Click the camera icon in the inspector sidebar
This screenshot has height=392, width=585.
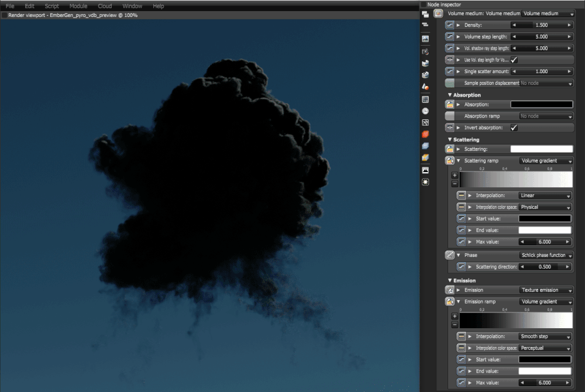tap(425, 52)
